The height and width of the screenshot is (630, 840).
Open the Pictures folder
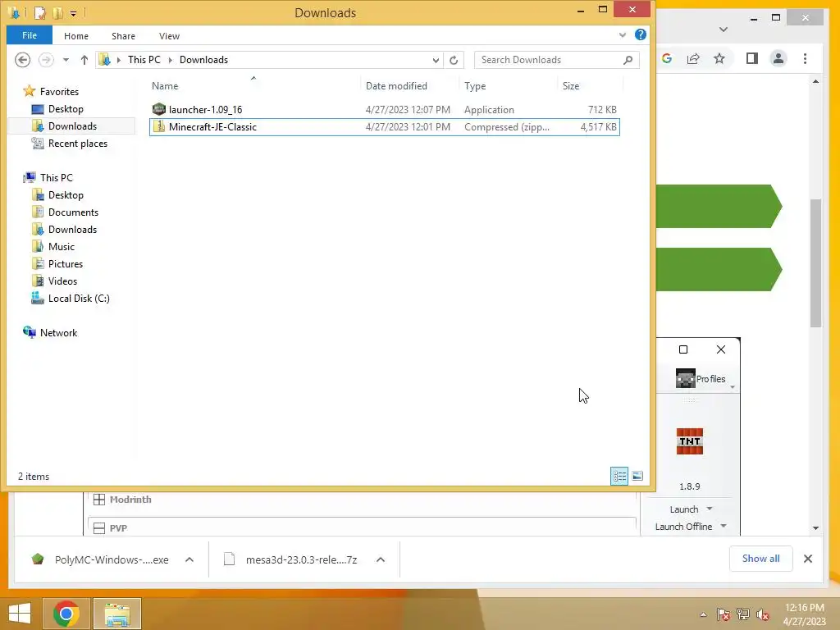point(66,263)
